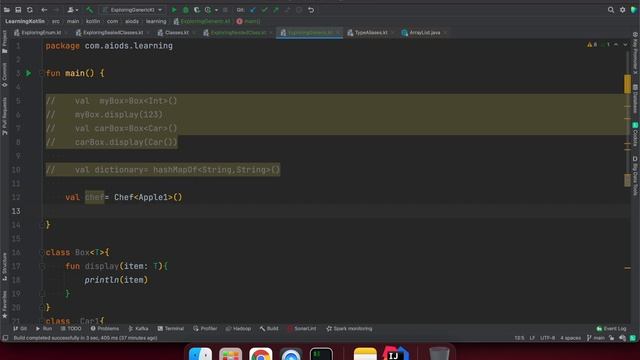The image size is (640, 360).
Task: Open the ExploringGenericKt run configuration dropdown
Action: pyautogui.click(x=133, y=10)
